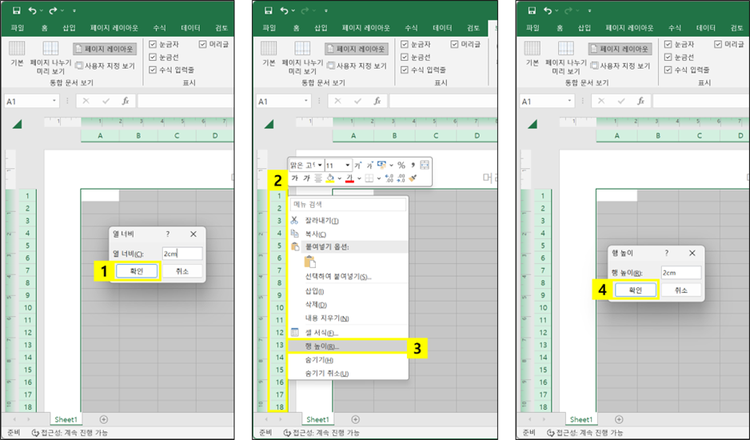The image size is (750, 440).
Task: Open the font color dropdown arrow in the mini toolbar
Action: pos(359,178)
